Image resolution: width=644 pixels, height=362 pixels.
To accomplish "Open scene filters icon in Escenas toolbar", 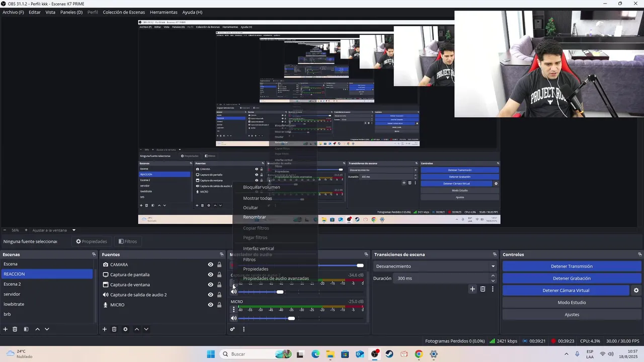I will pos(26,329).
